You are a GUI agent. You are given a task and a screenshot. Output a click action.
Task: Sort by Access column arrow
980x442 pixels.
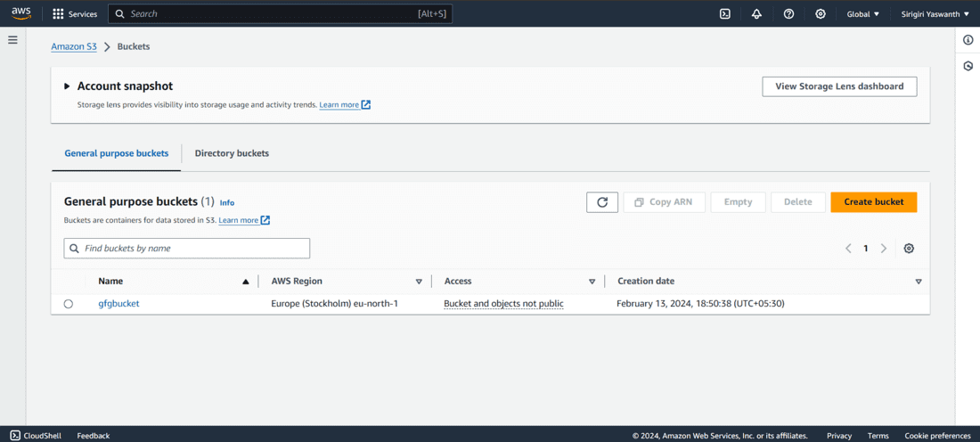592,282
